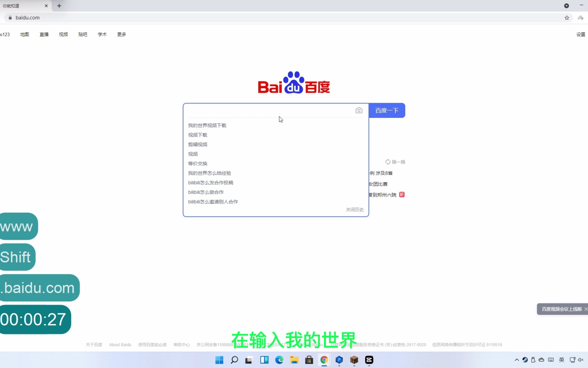Open the Steam tray icon
This screenshot has height=368, width=588.
[525, 360]
